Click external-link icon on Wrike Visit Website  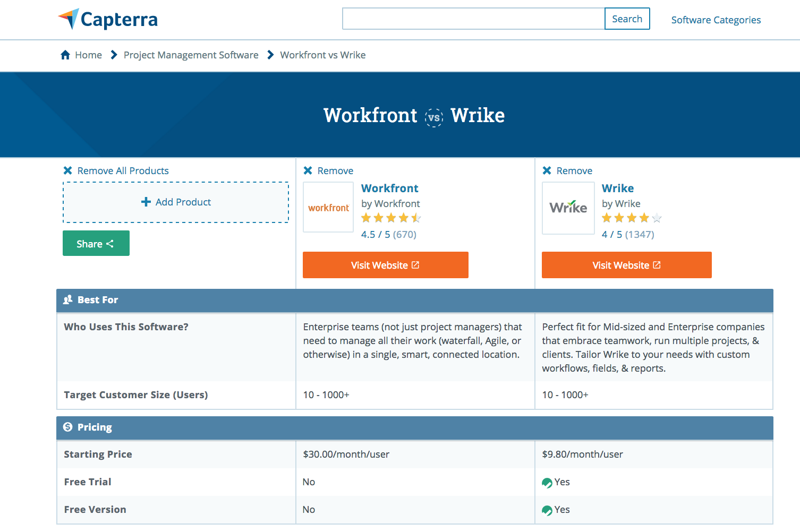657,264
